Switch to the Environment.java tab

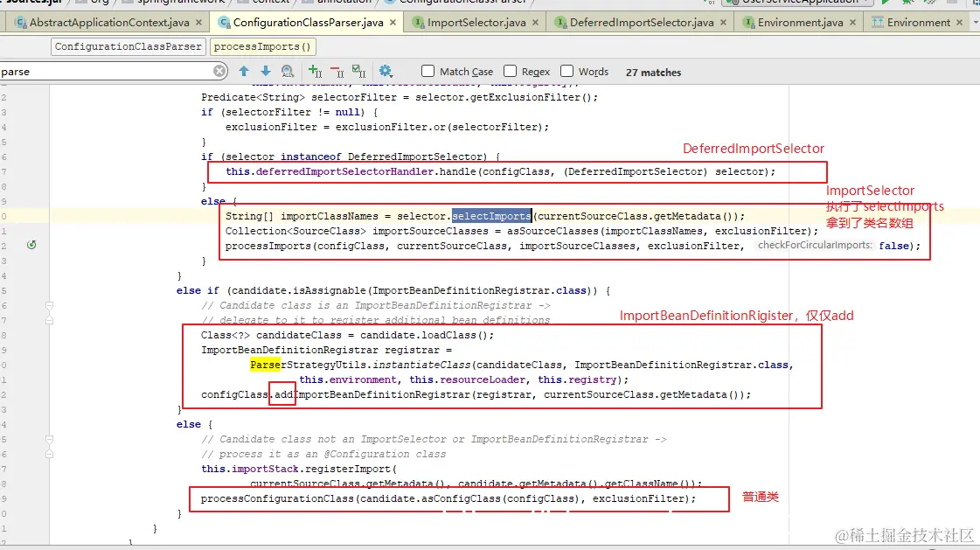click(x=800, y=23)
